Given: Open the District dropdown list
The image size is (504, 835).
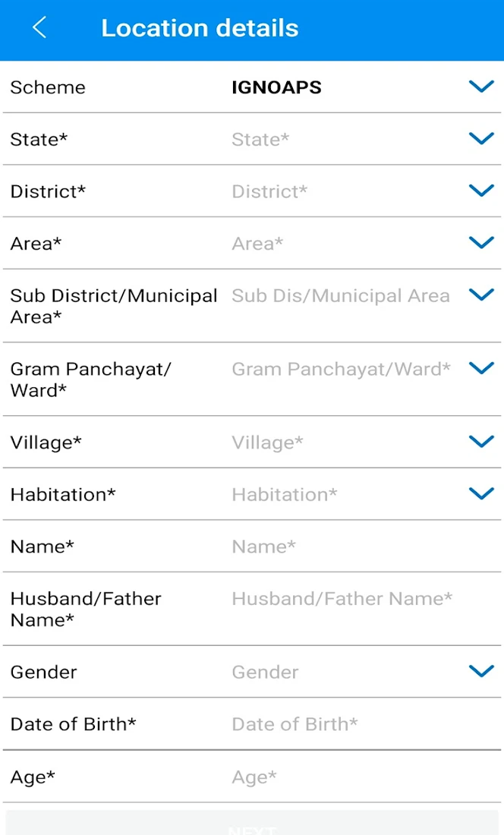Looking at the screenshot, I should pyautogui.click(x=481, y=191).
